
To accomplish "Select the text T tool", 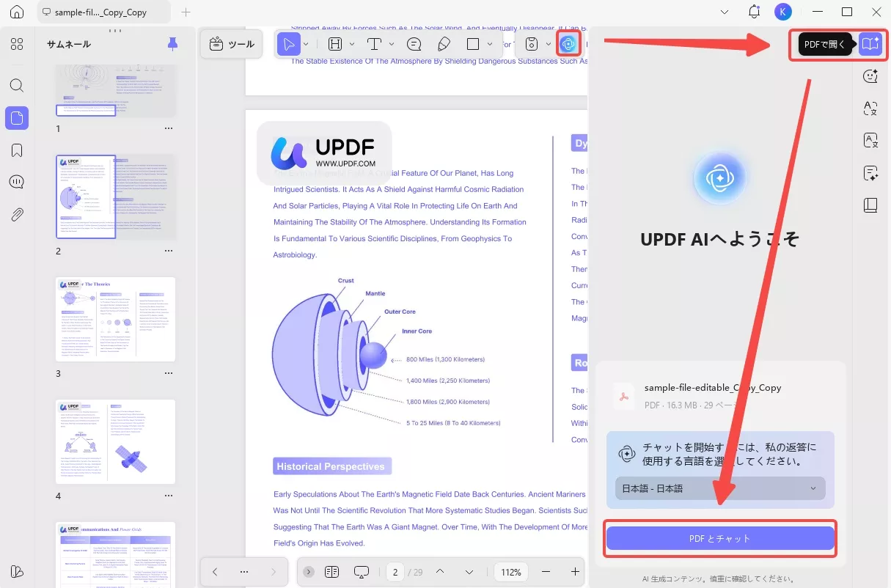I will tap(374, 44).
